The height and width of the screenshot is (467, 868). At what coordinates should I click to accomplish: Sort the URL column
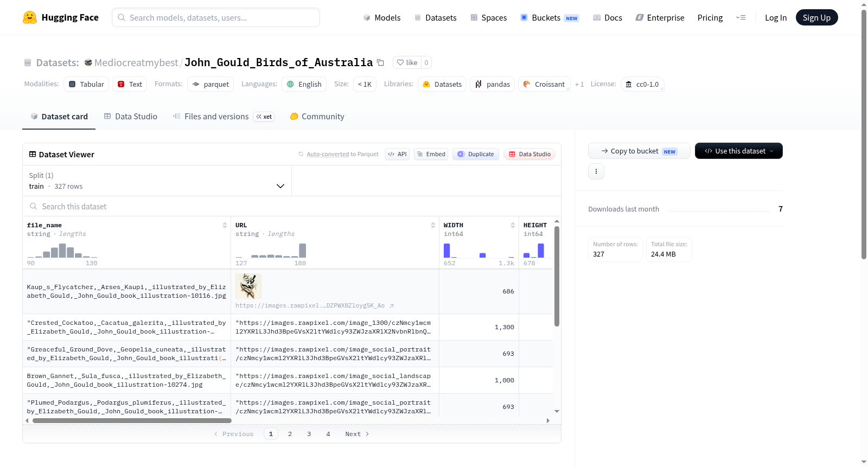pos(433,225)
